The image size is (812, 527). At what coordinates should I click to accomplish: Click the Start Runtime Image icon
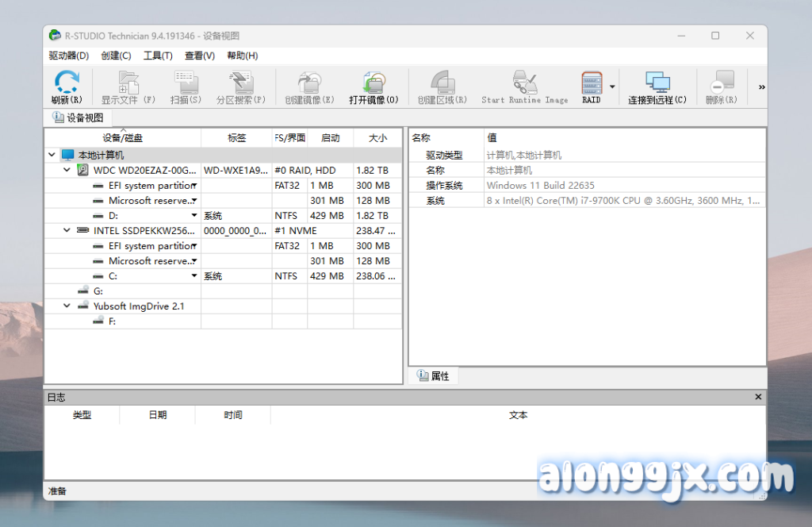click(524, 83)
